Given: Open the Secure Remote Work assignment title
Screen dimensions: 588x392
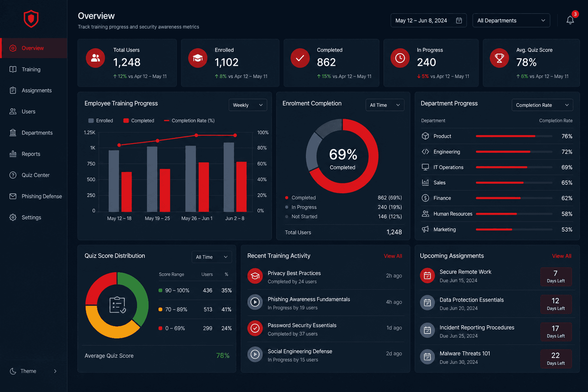Looking at the screenshot, I should click(x=465, y=272).
